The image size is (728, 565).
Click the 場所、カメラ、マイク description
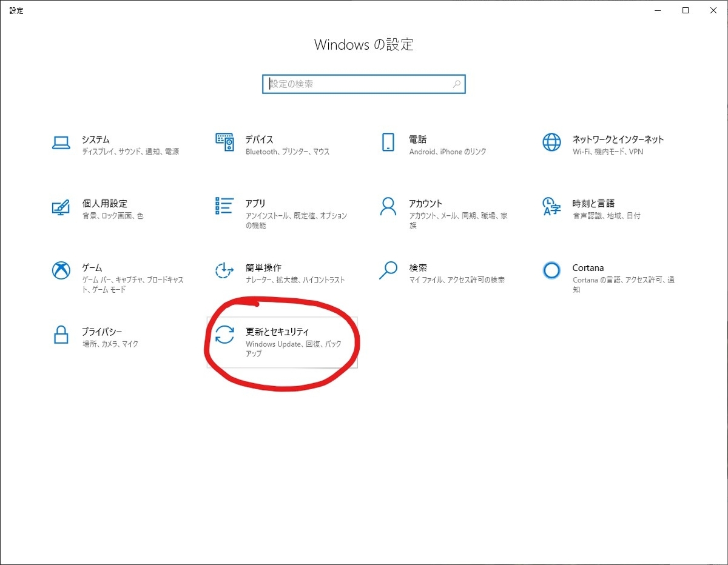point(110,344)
